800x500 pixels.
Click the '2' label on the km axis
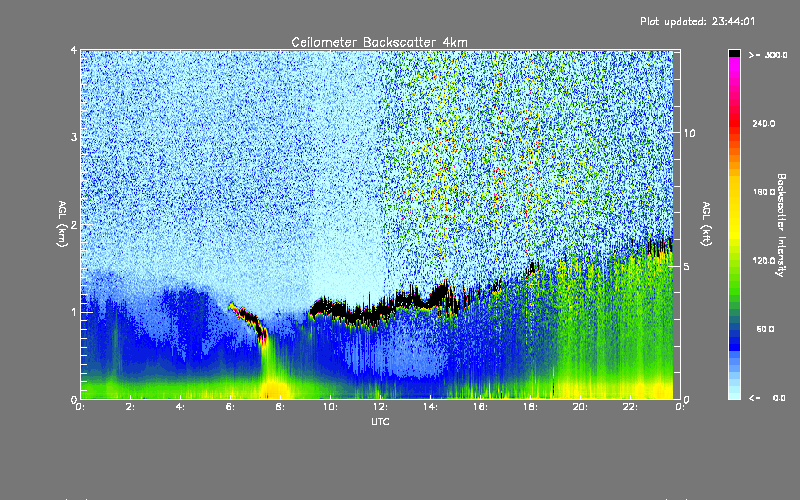coord(74,224)
